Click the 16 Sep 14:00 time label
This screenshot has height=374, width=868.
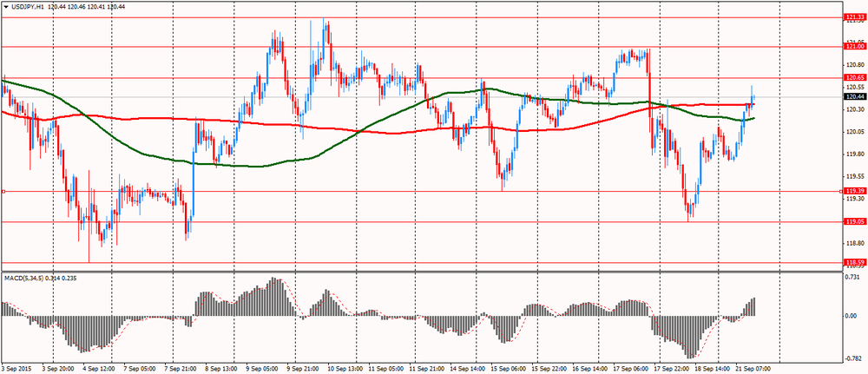(588, 369)
